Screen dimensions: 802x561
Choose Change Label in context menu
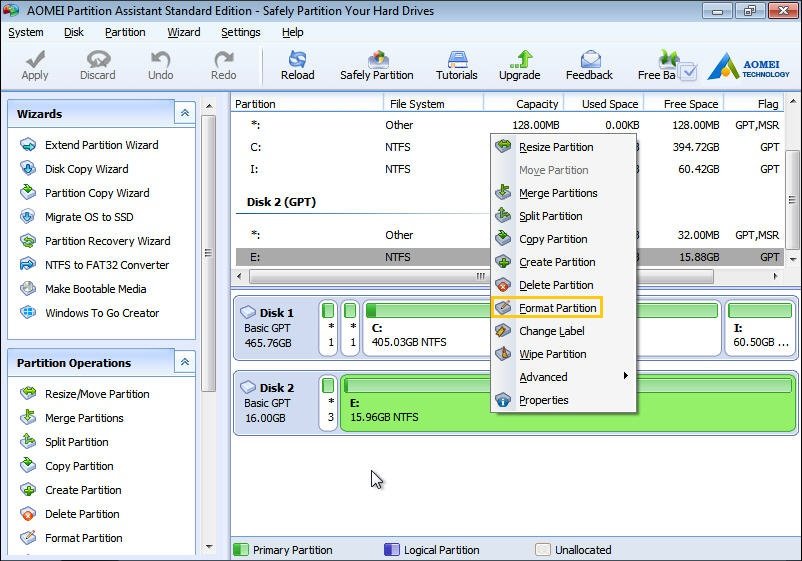(563, 331)
